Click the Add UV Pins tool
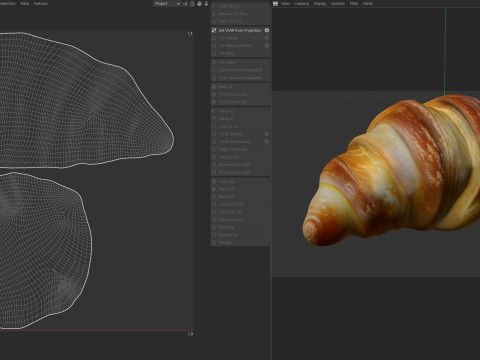Image resolution: width=480 pixels, height=360 pixels. (x=240, y=6)
